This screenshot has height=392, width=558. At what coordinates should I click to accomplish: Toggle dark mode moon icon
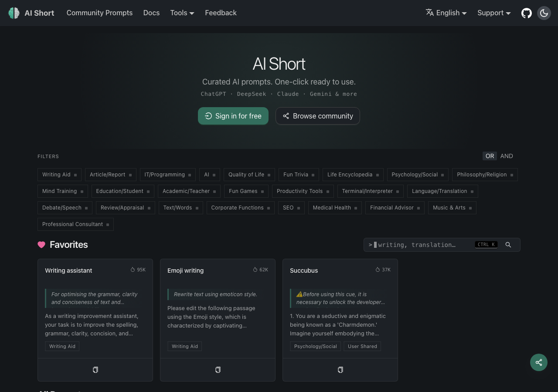click(544, 13)
